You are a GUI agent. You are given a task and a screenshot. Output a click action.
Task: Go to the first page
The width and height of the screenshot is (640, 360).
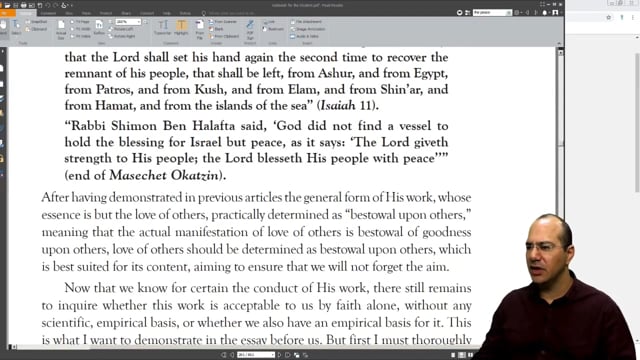pyautogui.click(x=223, y=355)
